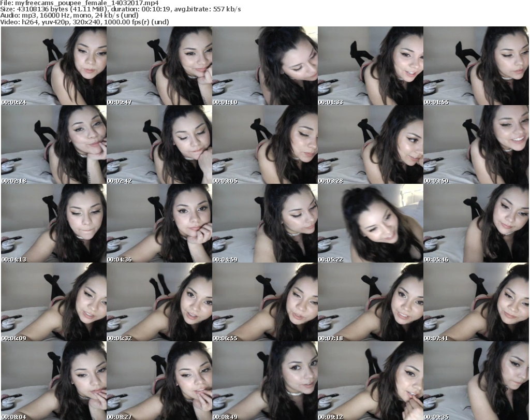Choose the frame timestamped 00:06:55
Screen dimensions: 530x420
pos(265,301)
